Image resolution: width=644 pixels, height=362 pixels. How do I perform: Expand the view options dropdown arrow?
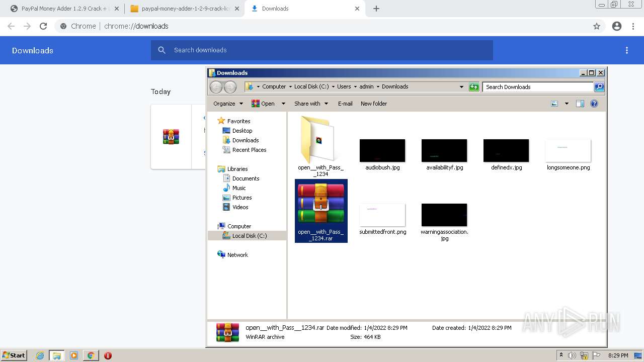click(567, 104)
